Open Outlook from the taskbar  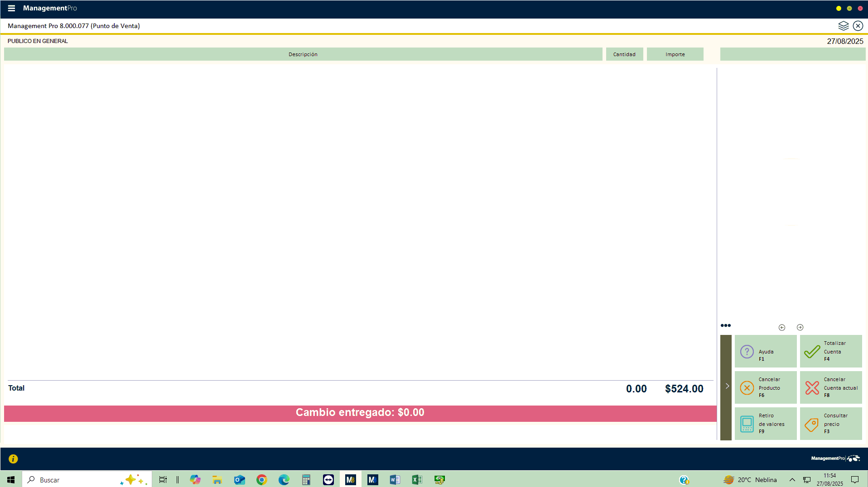tap(239, 480)
